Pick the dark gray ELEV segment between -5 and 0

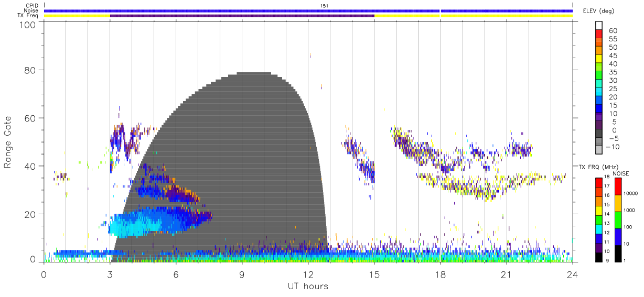coord(598,132)
